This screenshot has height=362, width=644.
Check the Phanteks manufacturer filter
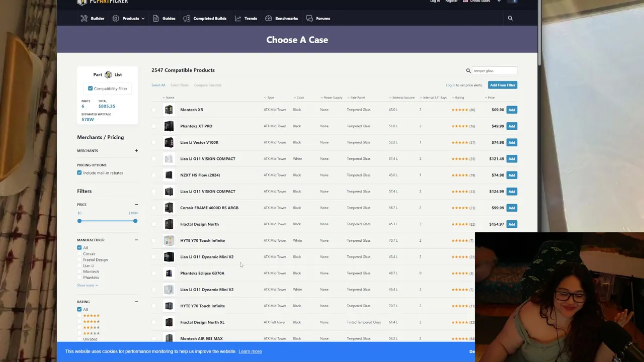(79, 278)
